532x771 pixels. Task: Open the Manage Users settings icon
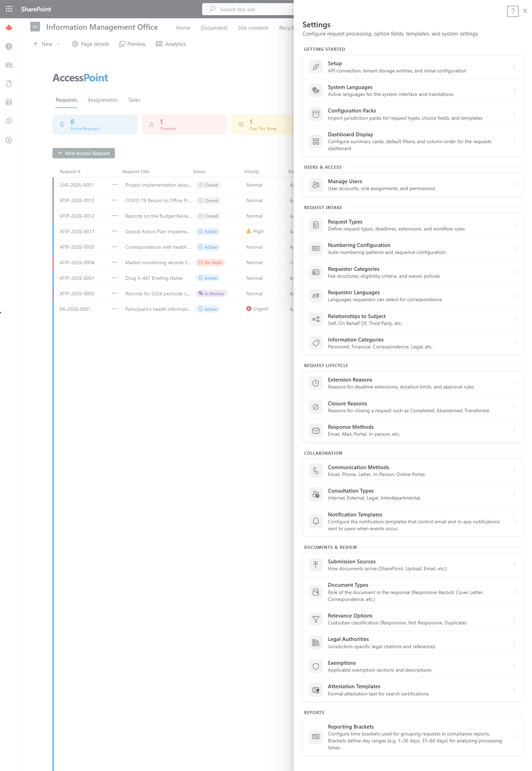pyautogui.click(x=315, y=185)
